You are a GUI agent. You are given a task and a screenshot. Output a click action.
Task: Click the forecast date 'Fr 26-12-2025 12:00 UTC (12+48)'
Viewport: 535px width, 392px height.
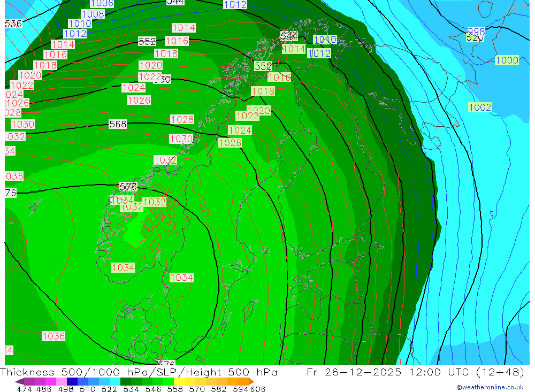pos(415,372)
